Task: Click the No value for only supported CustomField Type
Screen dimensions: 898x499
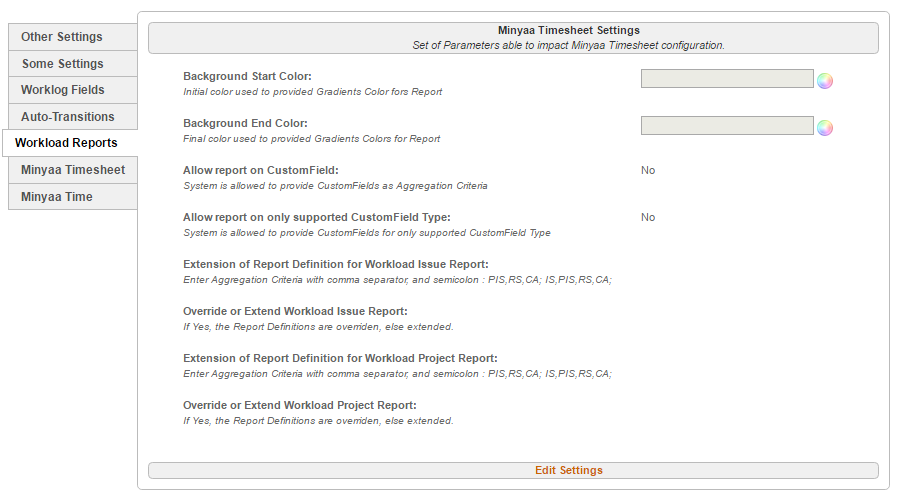Action: click(648, 217)
